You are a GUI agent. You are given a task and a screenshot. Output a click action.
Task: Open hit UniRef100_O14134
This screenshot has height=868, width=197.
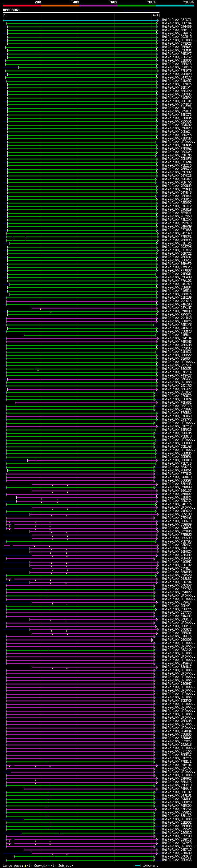[176, 338]
